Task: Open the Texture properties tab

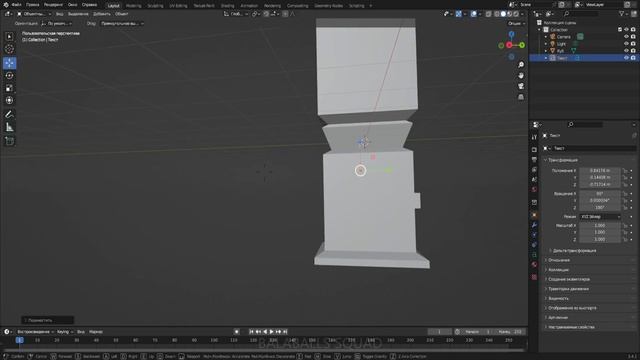Action: (534, 277)
